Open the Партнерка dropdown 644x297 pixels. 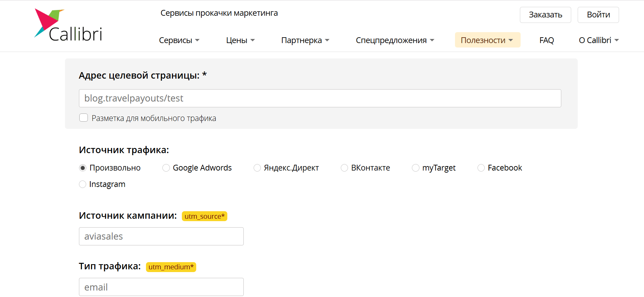tap(305, 40)
